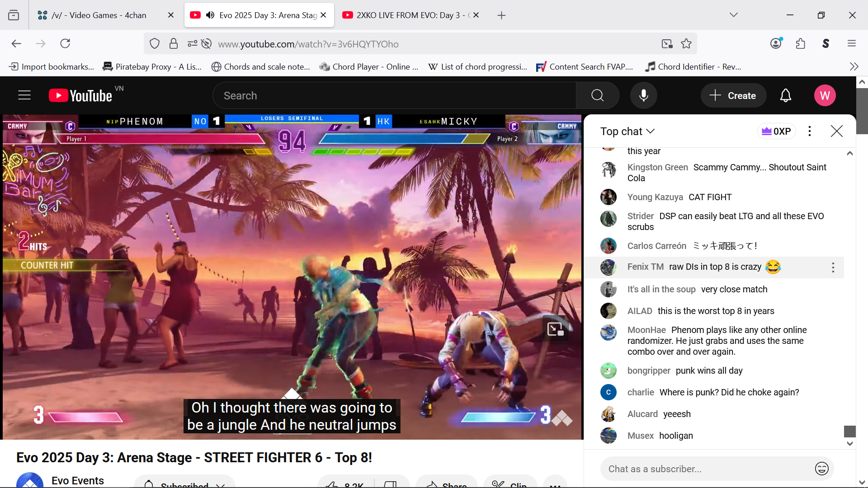Click username MoonHae in chat
The width and height of the screenshot is (868, 488).
(646, 330)
